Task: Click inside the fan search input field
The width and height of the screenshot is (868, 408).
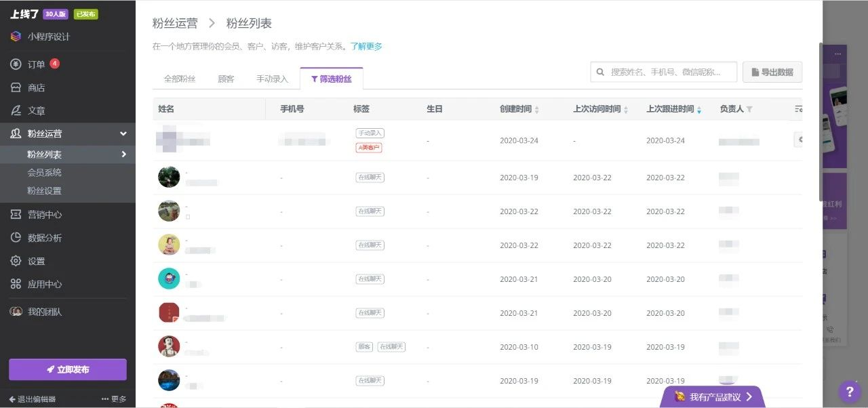Action: 661,72
